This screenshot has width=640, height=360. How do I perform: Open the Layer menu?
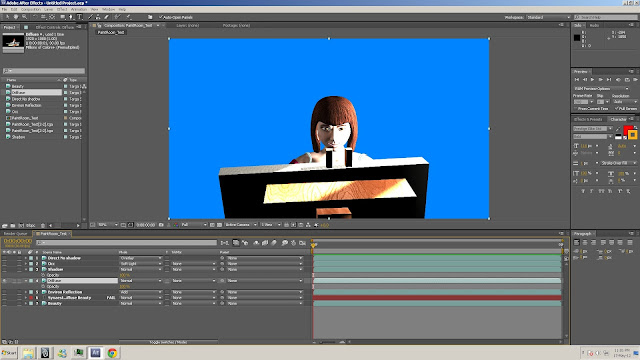coord(49,9)
